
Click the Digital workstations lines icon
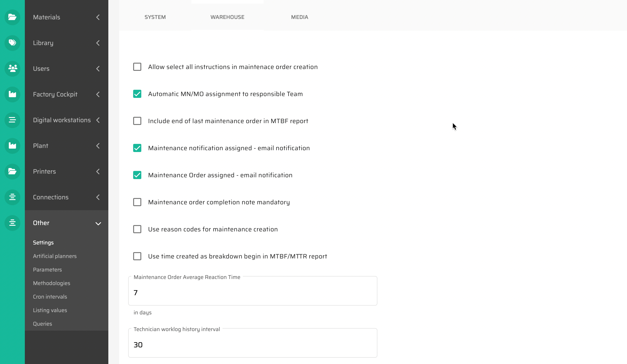(12, 120)
